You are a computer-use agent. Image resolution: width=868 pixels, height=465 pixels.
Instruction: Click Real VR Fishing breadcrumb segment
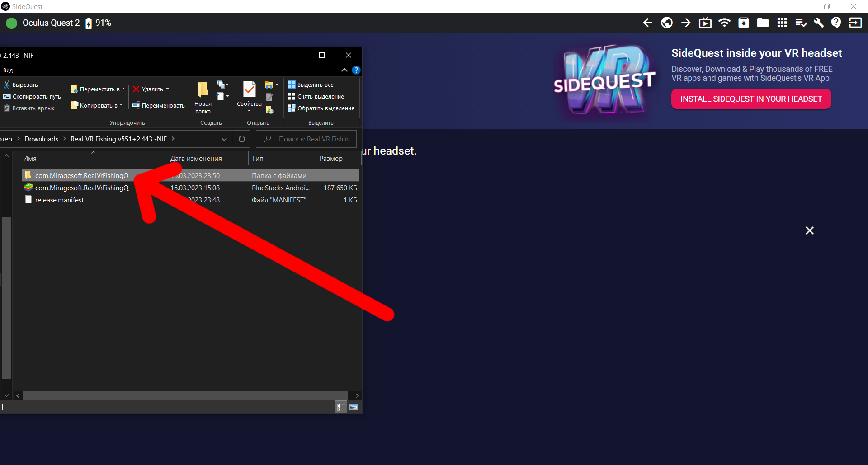pyautogui.click(x=118, y=139)
